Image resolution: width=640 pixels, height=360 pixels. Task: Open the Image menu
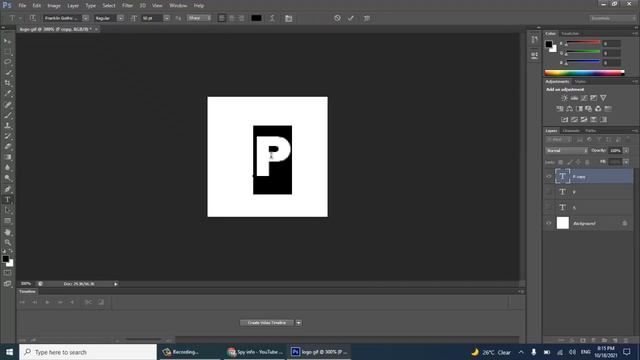pyautogui.click(x=54, y=6)
